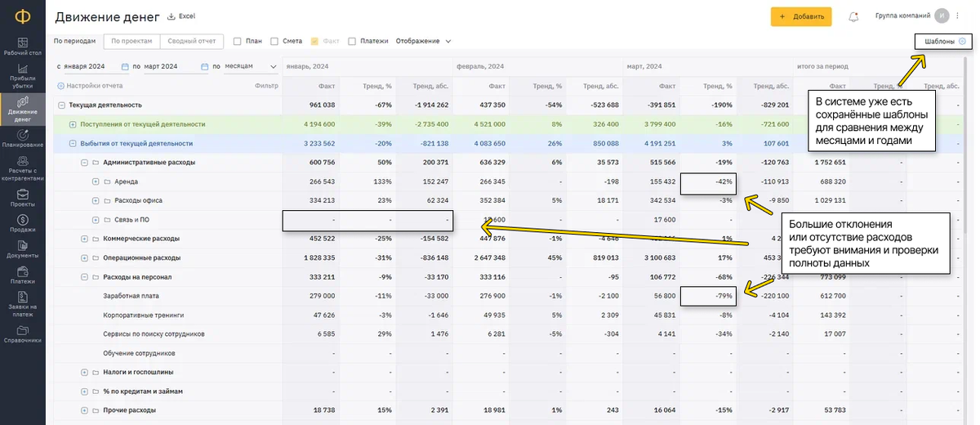Screen dimensions: 980x425
Task: Click folder icon next to Прочие расходы
Action: 96,410
